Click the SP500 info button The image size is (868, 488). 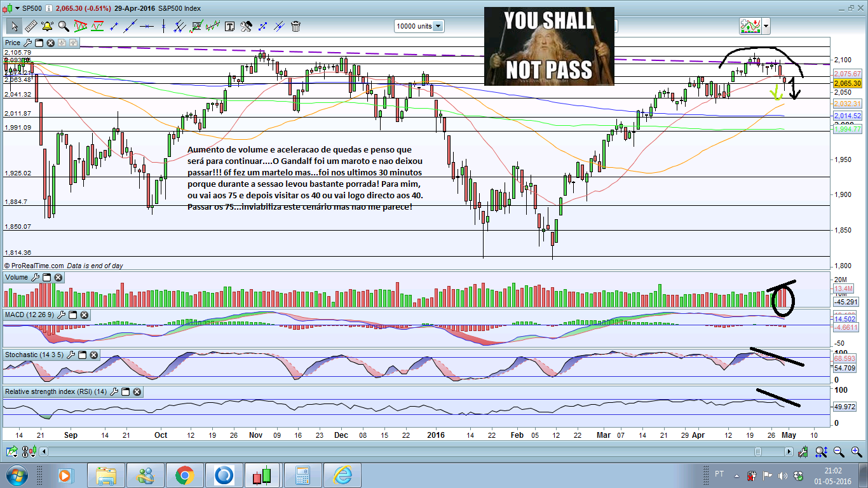point(48,8)
